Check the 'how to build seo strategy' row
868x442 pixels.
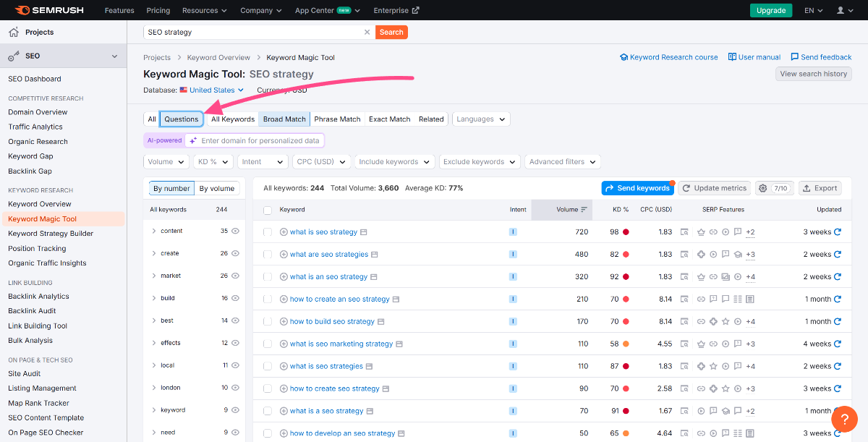coord(268,321)
